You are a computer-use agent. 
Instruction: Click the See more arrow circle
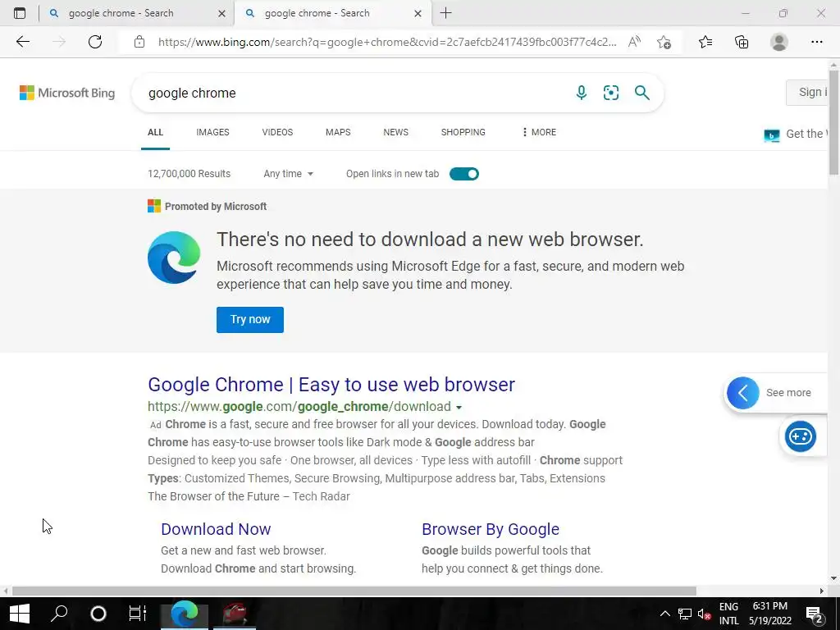point(742,393)
